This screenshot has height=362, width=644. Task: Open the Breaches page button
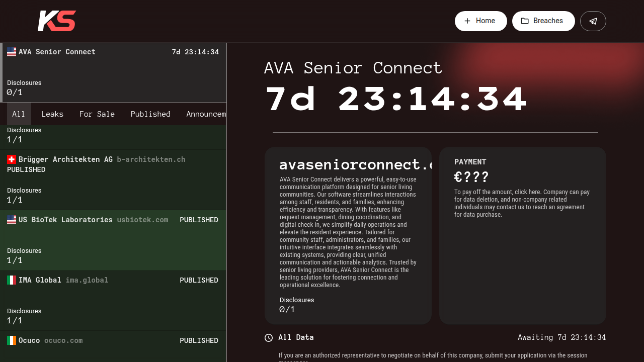543,21
